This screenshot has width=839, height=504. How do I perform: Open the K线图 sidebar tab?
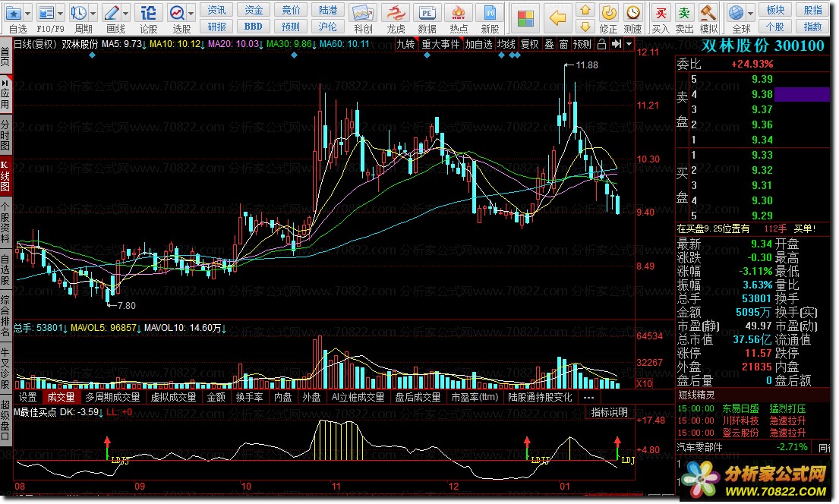[5, 175]
